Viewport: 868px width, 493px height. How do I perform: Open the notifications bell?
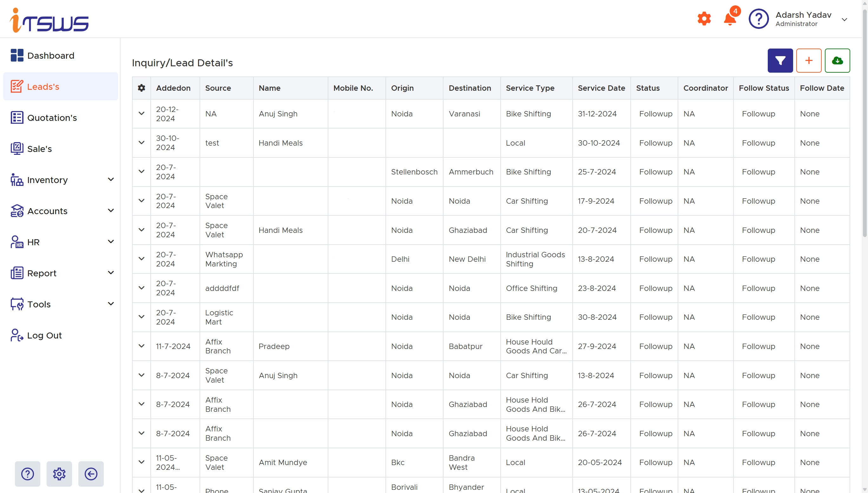coord(730,19)
